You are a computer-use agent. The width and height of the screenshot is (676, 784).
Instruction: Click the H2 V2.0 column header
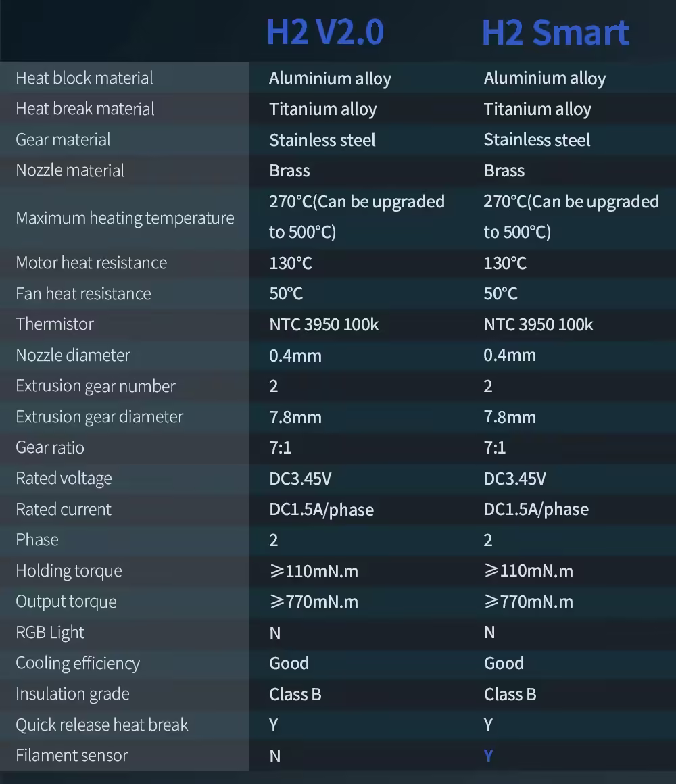click(324, 32)
